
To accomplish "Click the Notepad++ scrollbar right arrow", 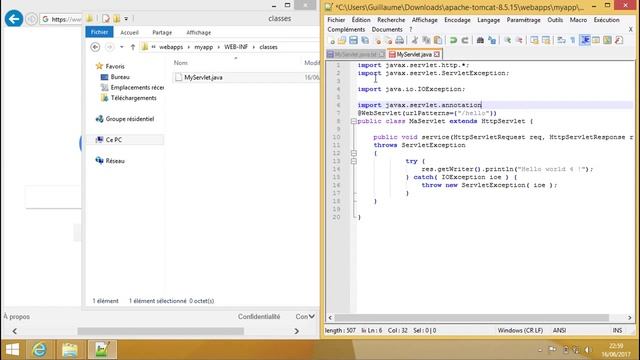I will click(x=629, y=318).
